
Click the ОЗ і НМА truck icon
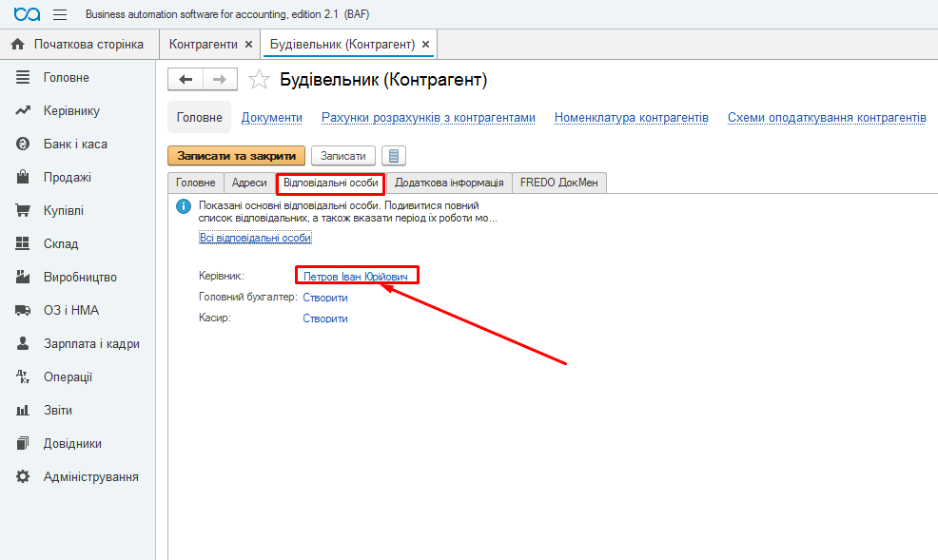click(23, 310)
